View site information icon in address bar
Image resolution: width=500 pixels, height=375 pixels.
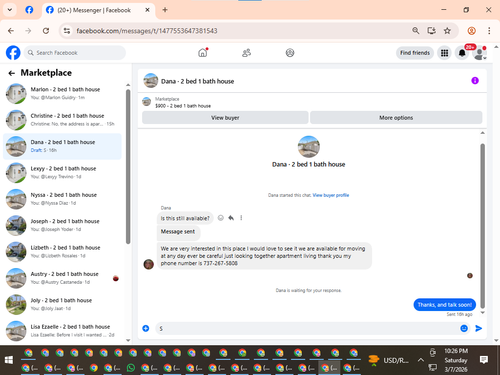pyautogui.click(x=67, y=31)
